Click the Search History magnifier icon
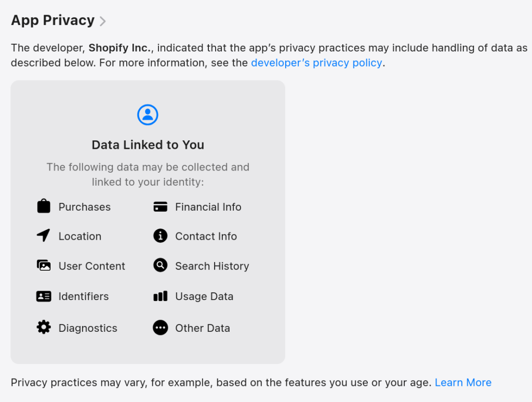This screenshot has width=532, height=402. [x=161, y=266]
